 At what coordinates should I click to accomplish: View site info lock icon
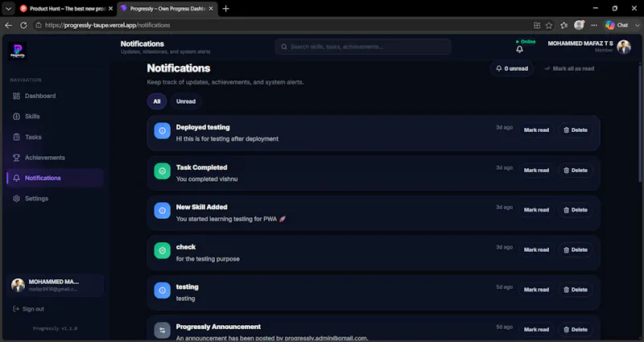38,25
